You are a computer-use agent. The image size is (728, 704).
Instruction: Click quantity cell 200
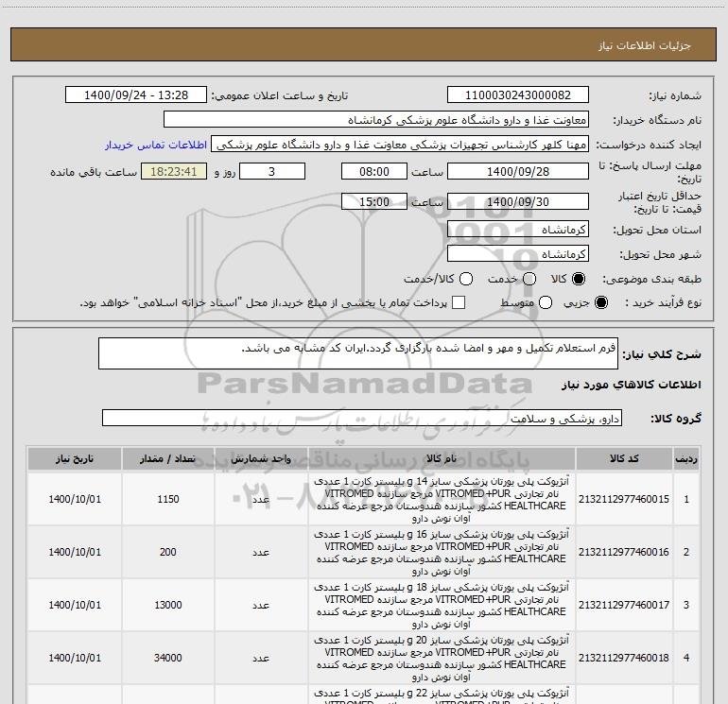(168, 552)
